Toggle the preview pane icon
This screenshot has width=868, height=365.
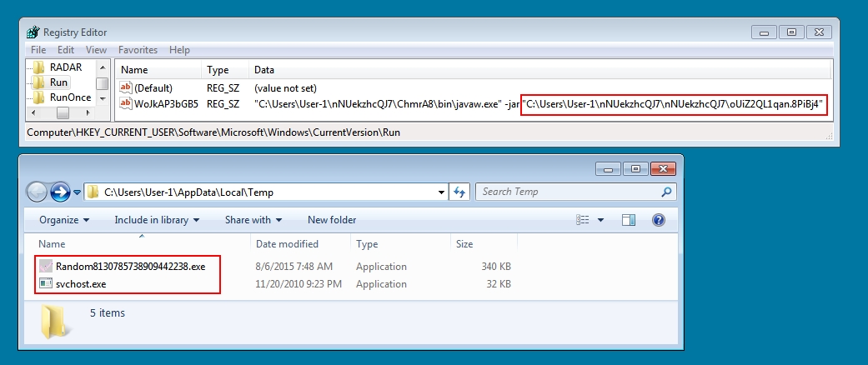pyautogui.click(x=630, y=220)
